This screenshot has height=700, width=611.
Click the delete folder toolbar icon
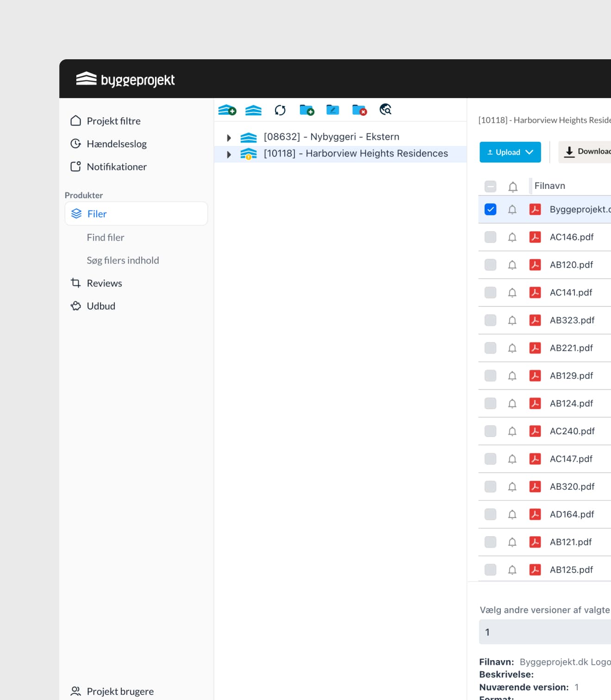click(x=359, y=110)
